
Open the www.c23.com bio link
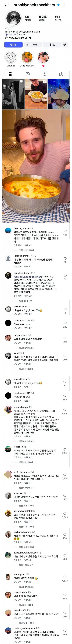(x=18, y=38)
